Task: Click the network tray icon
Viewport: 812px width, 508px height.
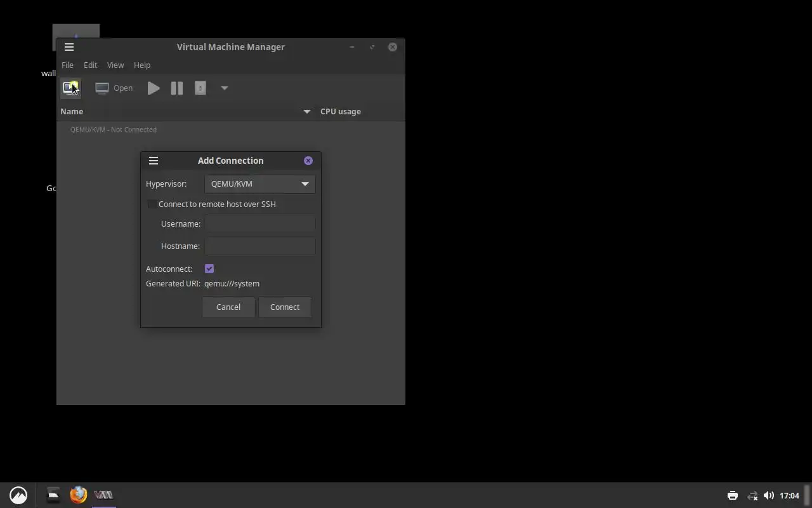Action: pos(752,496)
